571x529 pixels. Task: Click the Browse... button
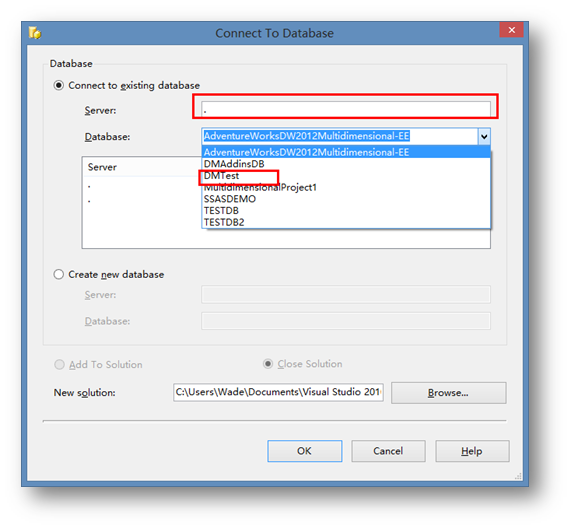(x=448, y=392)
